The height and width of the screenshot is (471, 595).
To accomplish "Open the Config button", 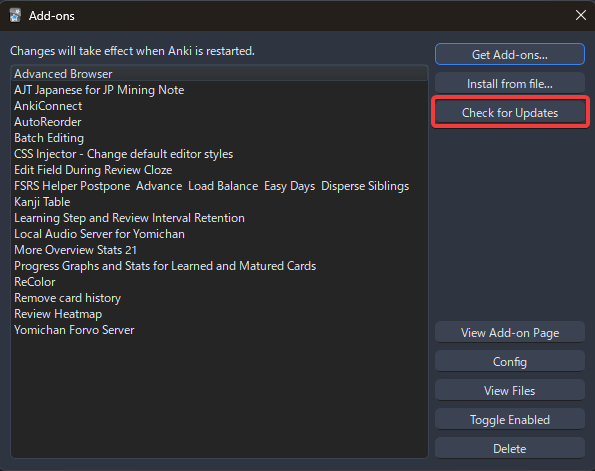I will [x=510, y=362].
